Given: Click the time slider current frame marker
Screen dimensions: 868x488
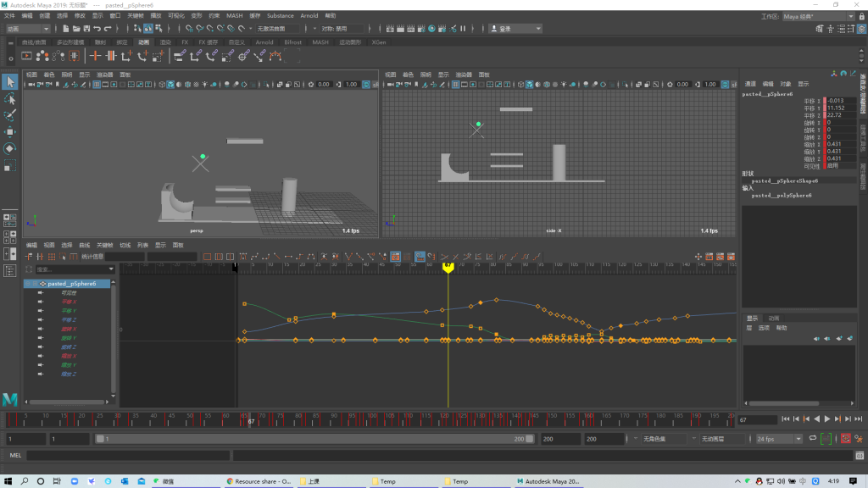Looking at the screenshot, I should (x=251, y=420).
